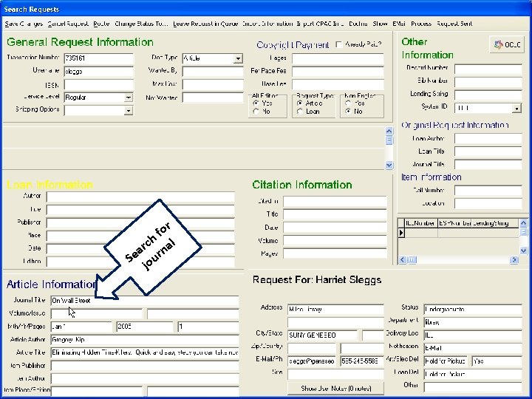Click the Username field
532x399 pixels.
tap(99, 72)
